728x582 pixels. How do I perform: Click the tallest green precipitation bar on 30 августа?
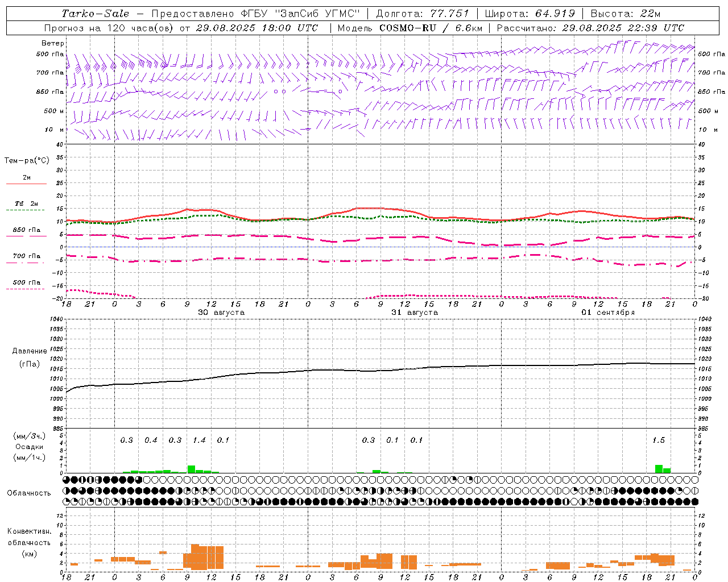click(191, 469)
